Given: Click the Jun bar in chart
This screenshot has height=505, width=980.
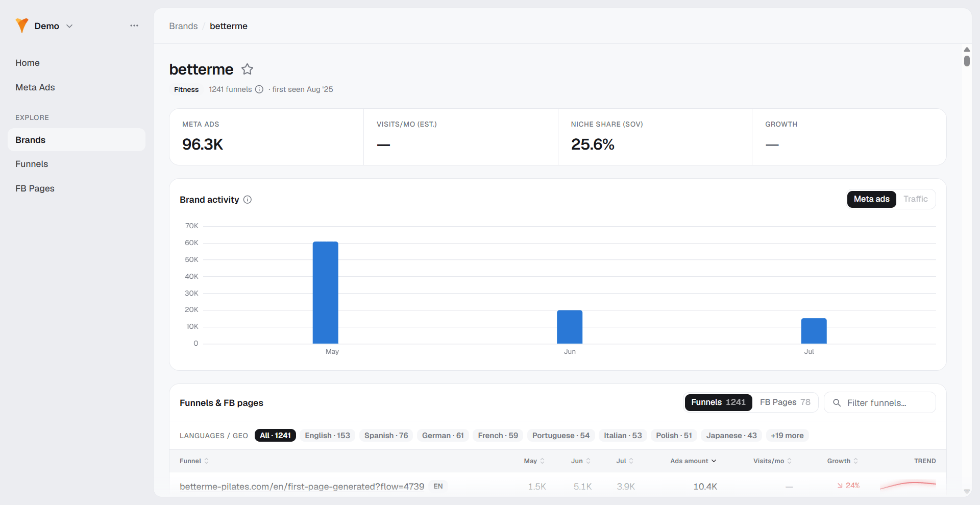Looking at the screenshot, I should coord(570,327).
